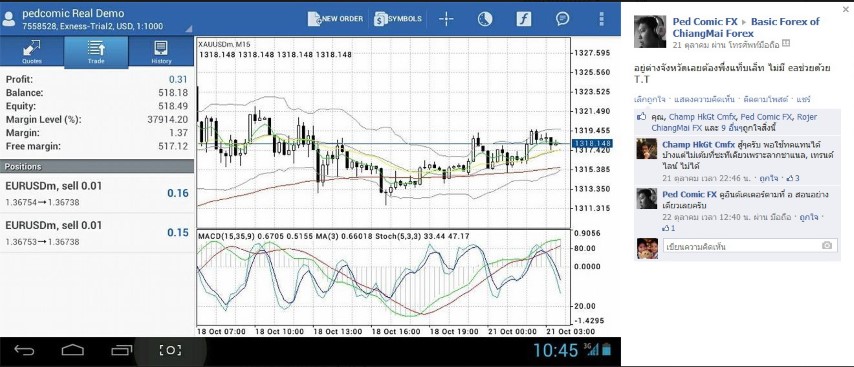The image size is (854, 367).
Task: Switch to the History tab
Action: [x=161, y=52]
